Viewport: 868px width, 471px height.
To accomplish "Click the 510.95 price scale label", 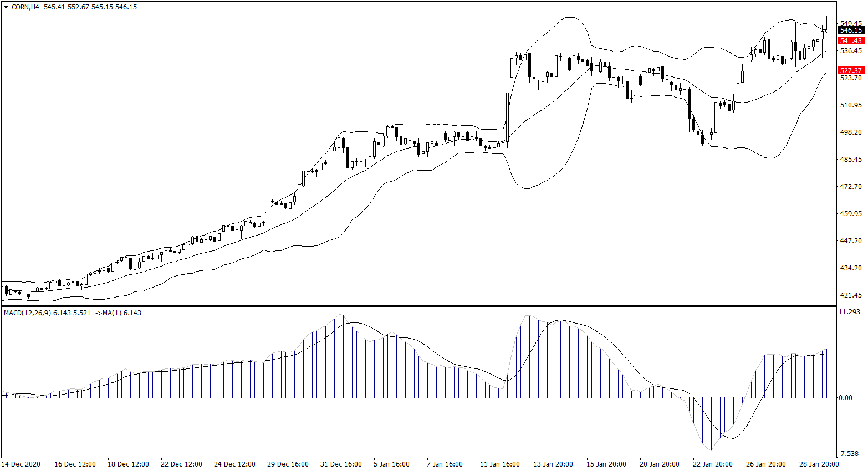I will (x=851, y=105).
